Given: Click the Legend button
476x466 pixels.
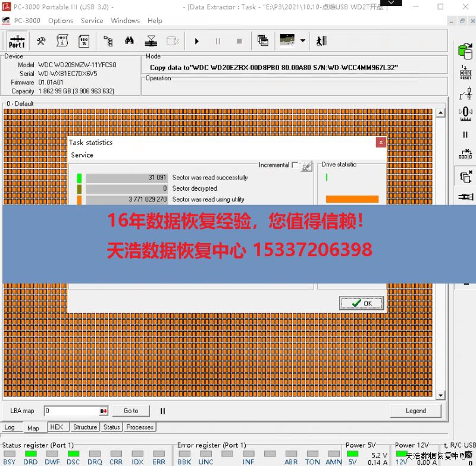Looking at the screenshot, I should pyautogui.click(x=415, y=411).
